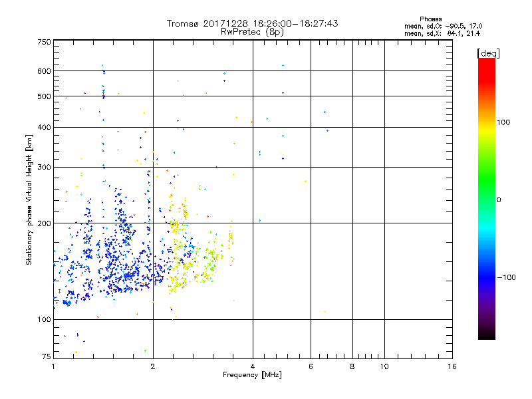532x399 pixels.
Task: Select the 'RwPretec (8p)' subtitle text
Action: pyautogui.click(x=252, y=32)
